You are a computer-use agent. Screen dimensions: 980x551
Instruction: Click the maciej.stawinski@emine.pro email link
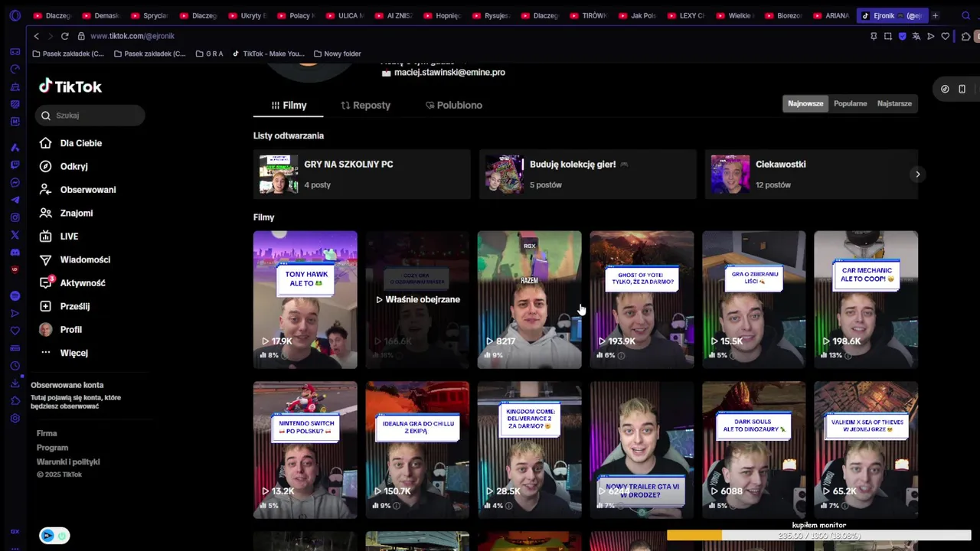[449, 73]
